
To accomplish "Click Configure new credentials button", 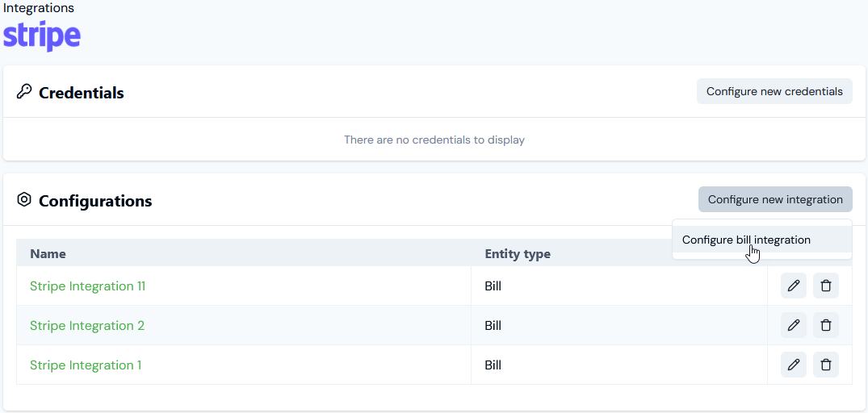I will click(774, 91).
